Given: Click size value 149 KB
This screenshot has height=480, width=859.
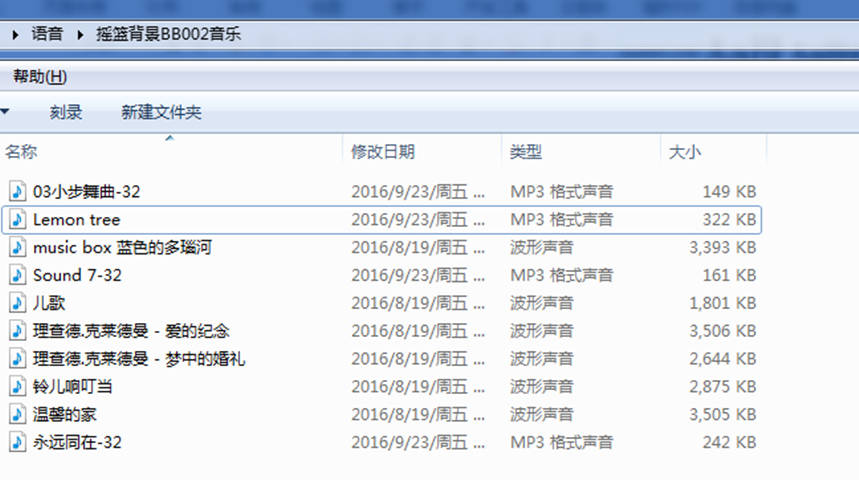Looking at the screenshot, I should [729, 192].
